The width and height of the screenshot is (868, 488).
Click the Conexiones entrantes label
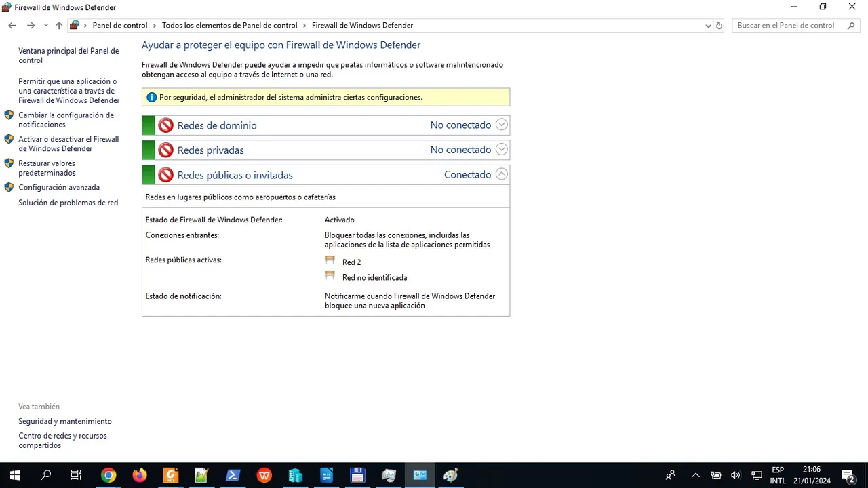pos(182,235)
